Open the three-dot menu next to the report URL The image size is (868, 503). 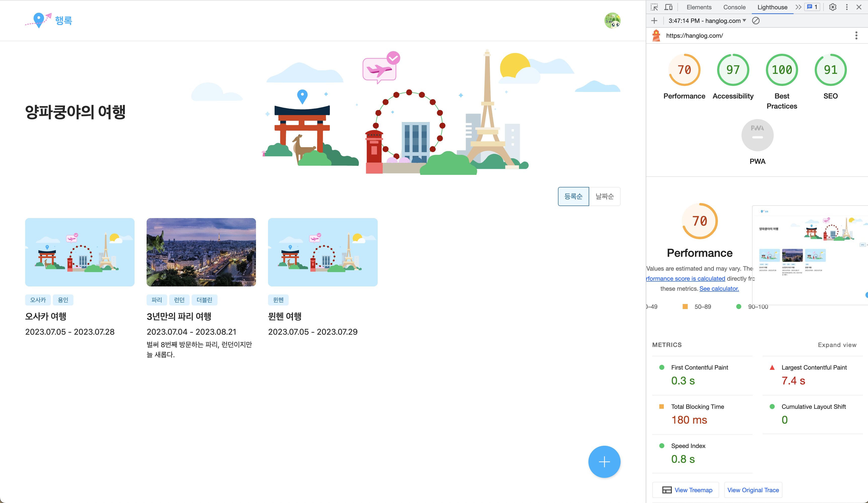856,35
